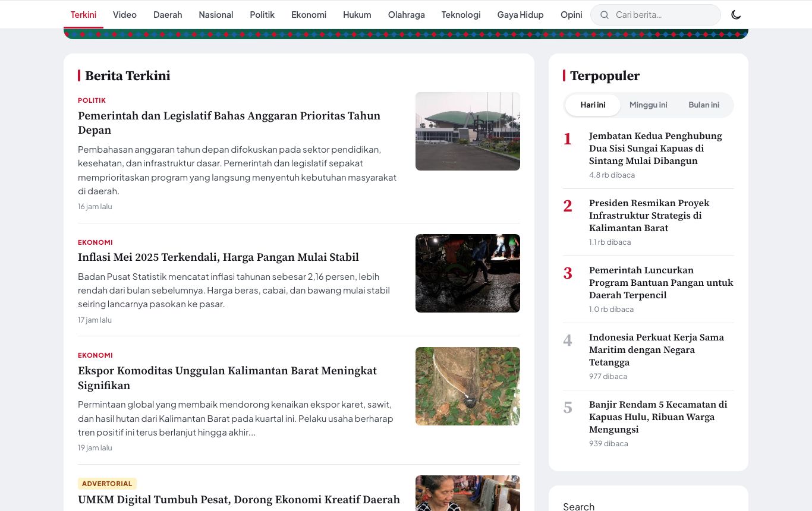Click the "19 jam lalu" timestamp
The width and height of the screenshot is (812, 511).
pyautogui.click(x=95, y=448)
